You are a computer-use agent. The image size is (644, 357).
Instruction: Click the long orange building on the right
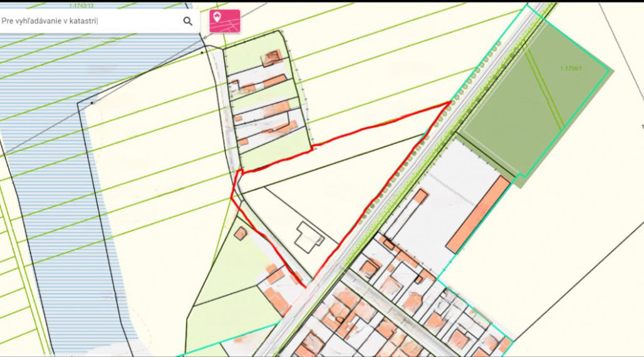pyautogui.click(x=477, y=215)
